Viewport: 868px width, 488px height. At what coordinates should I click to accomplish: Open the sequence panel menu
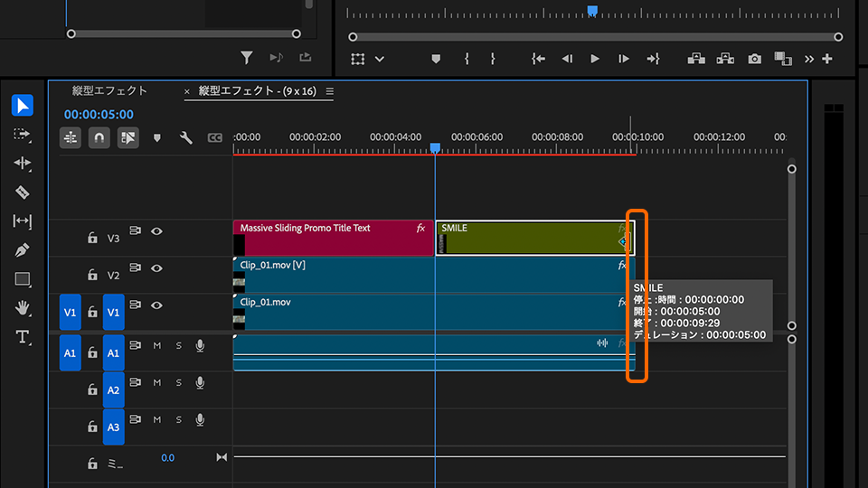coord(330,91)
